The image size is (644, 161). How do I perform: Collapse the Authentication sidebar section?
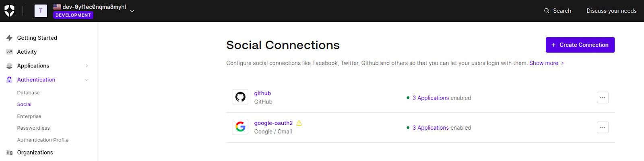87,80
